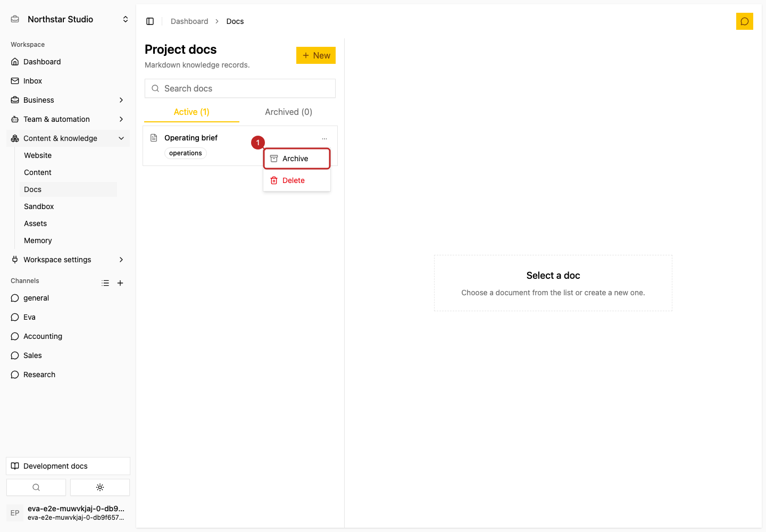766x532 pixels.
Task: Click the Team & automation robot icon
Action: [x=15, y=119]
